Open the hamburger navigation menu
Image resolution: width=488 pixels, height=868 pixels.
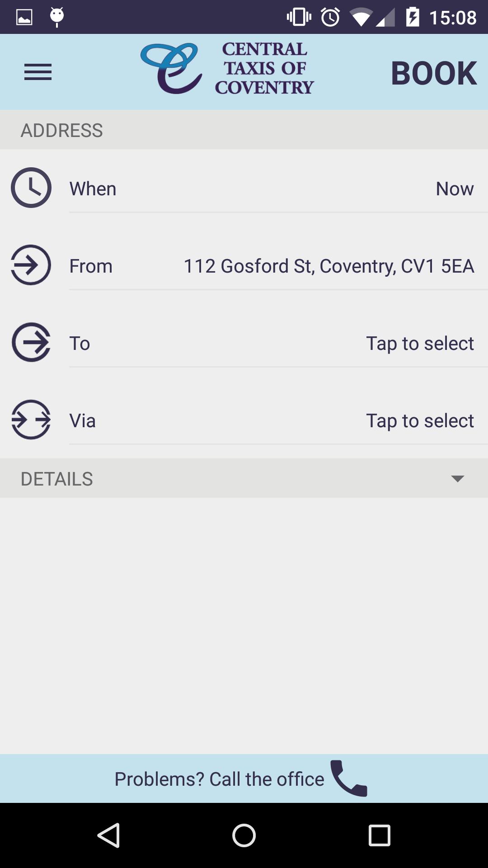tap(38, 72)
